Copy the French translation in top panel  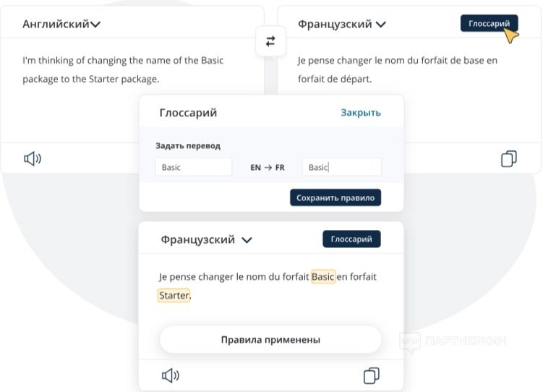click(x=509, y=158)
